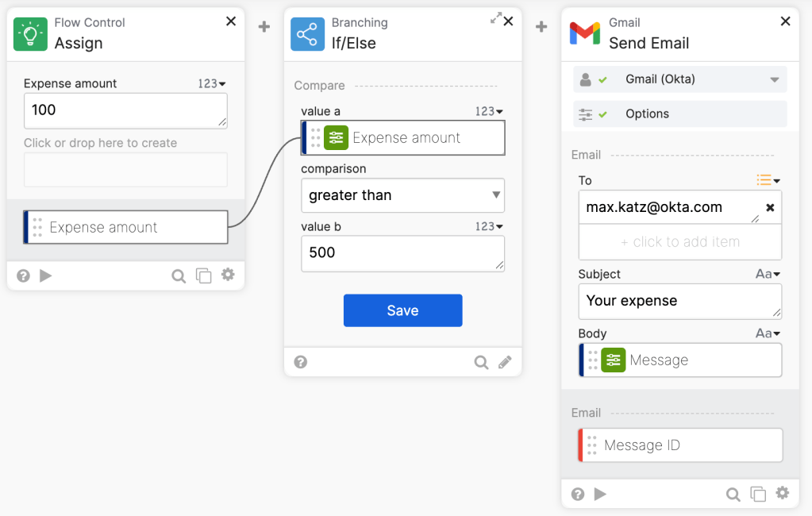Open settings gear on Assign card
Viewport: 812px width, 516px height.
pos(228,275)
